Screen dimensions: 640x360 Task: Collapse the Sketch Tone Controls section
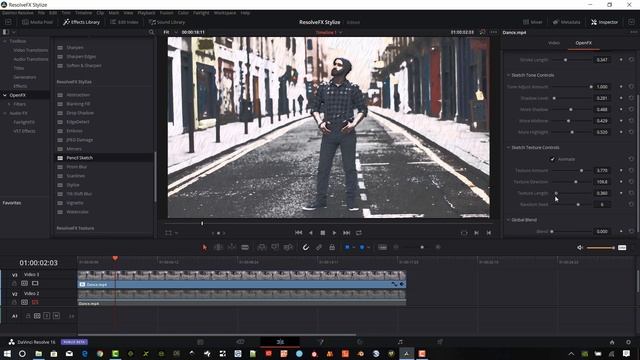(x=509, y=75)
